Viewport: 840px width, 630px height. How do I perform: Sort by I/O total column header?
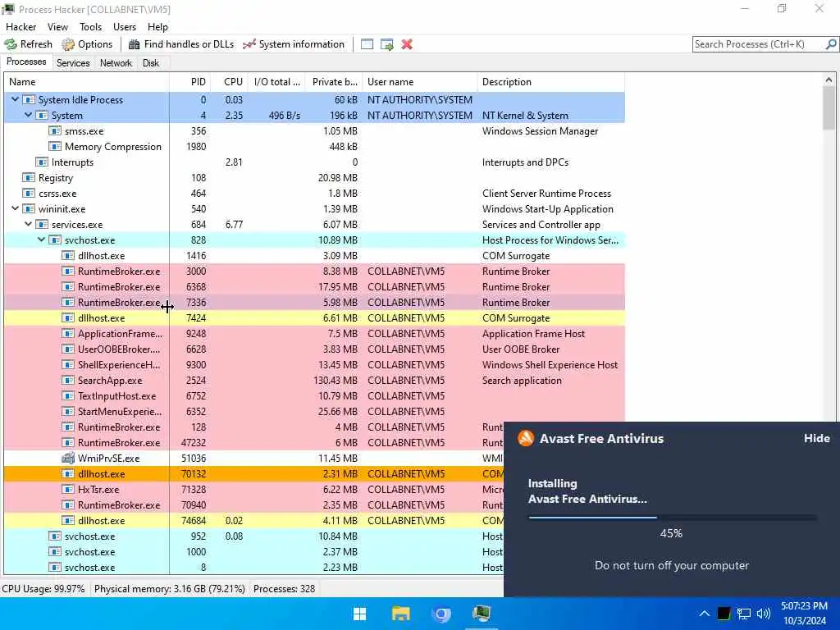point(276,82)
